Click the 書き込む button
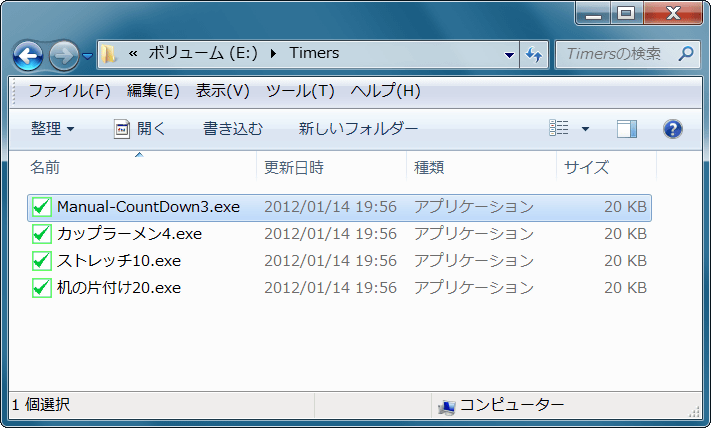 pyautogui.click(x=233, y=129)
